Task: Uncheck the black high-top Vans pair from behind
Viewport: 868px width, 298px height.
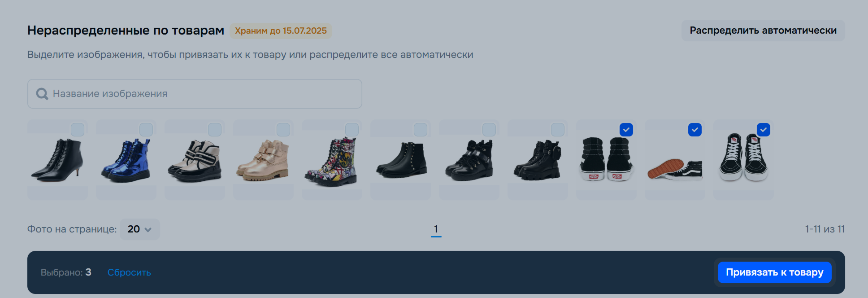Action: point(626,130)
